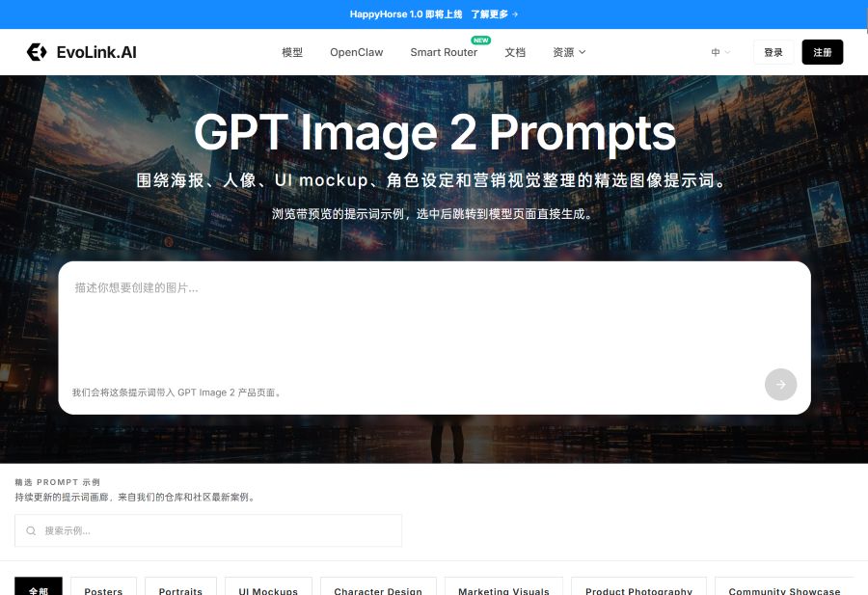Toggle the Posters category filter

(103, 589)
